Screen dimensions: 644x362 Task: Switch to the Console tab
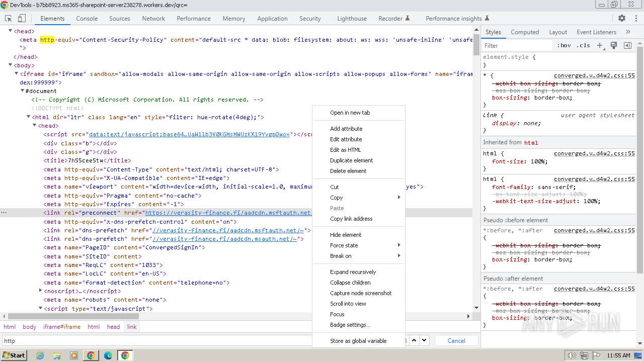87,18
